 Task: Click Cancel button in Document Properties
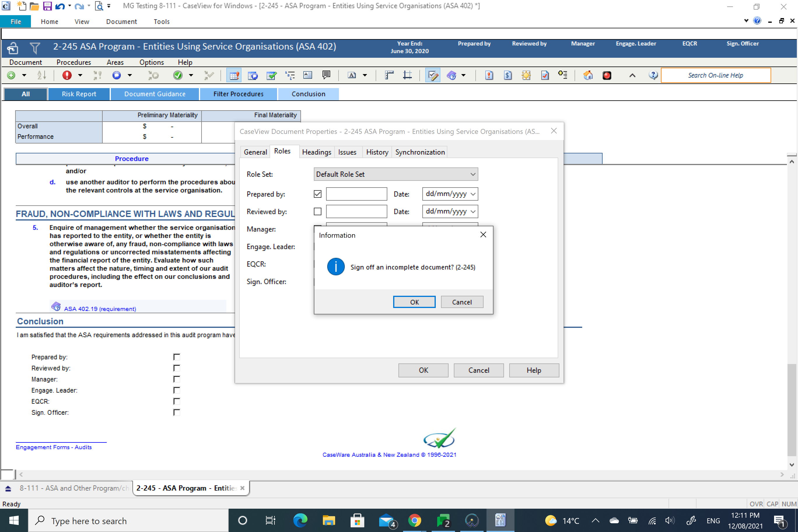(478, 370)
